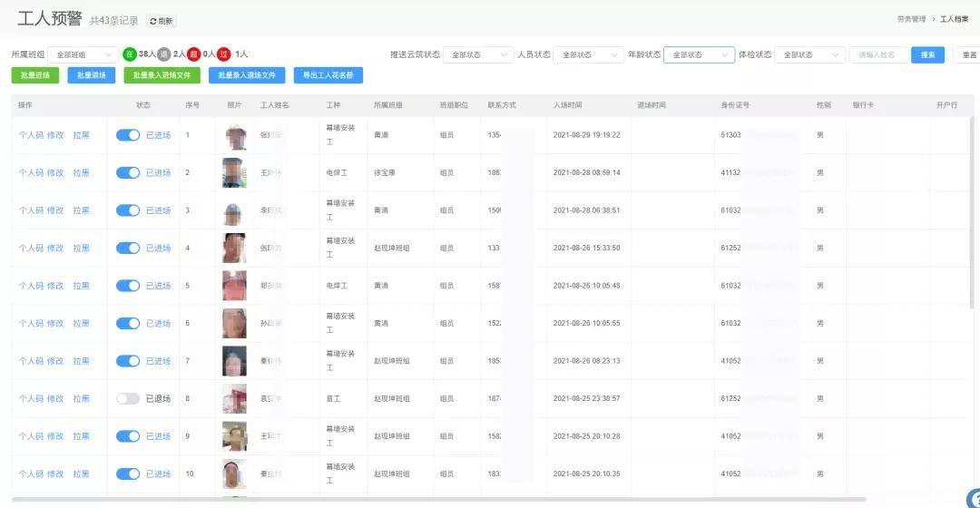Click the red 超 status badge

pos(194,54)
